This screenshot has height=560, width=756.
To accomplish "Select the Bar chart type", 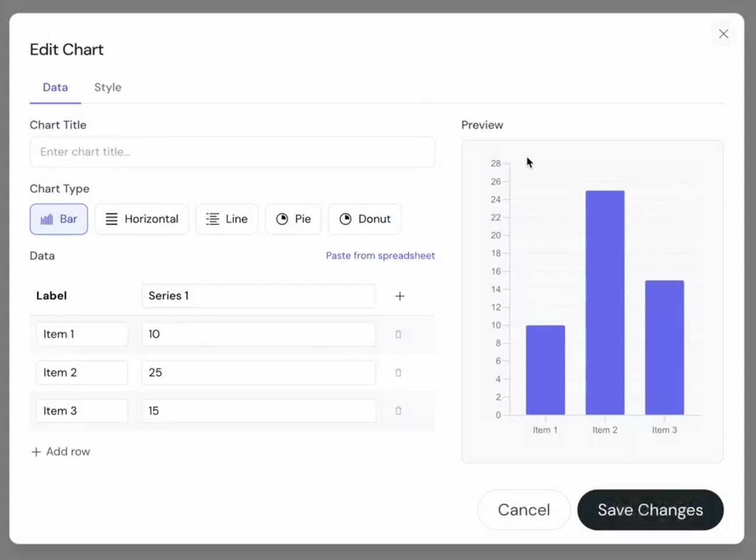I will [59, 219].
